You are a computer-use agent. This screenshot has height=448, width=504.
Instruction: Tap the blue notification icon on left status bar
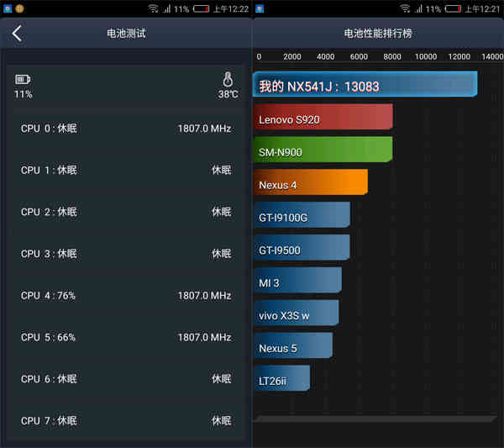pos(8,8)
